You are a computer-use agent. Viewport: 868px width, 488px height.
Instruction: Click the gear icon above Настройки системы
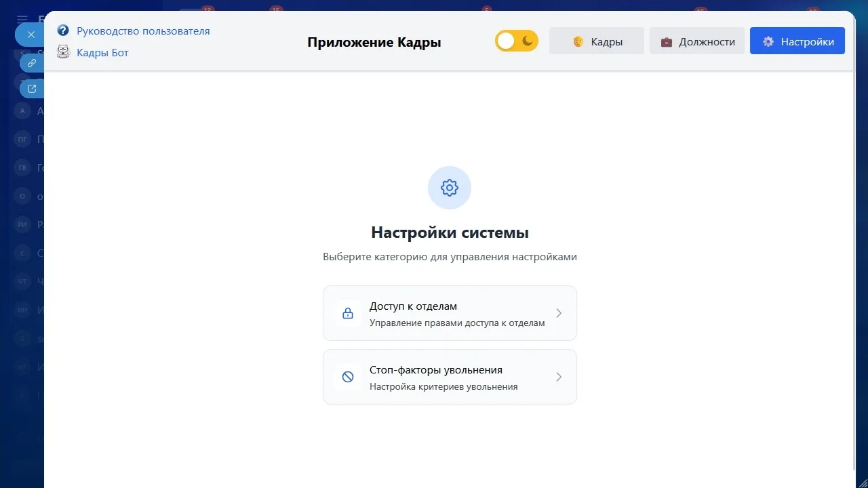[450, 188]
